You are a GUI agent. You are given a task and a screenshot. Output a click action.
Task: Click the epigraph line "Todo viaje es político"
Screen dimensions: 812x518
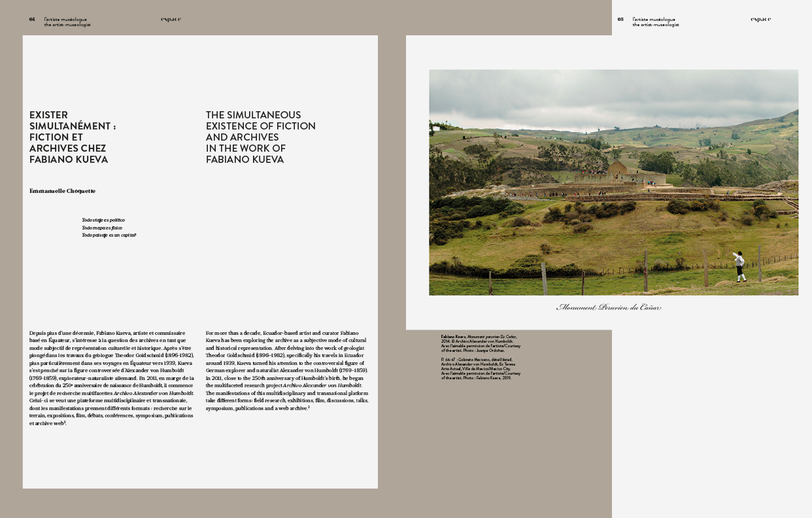pos(103,220)
